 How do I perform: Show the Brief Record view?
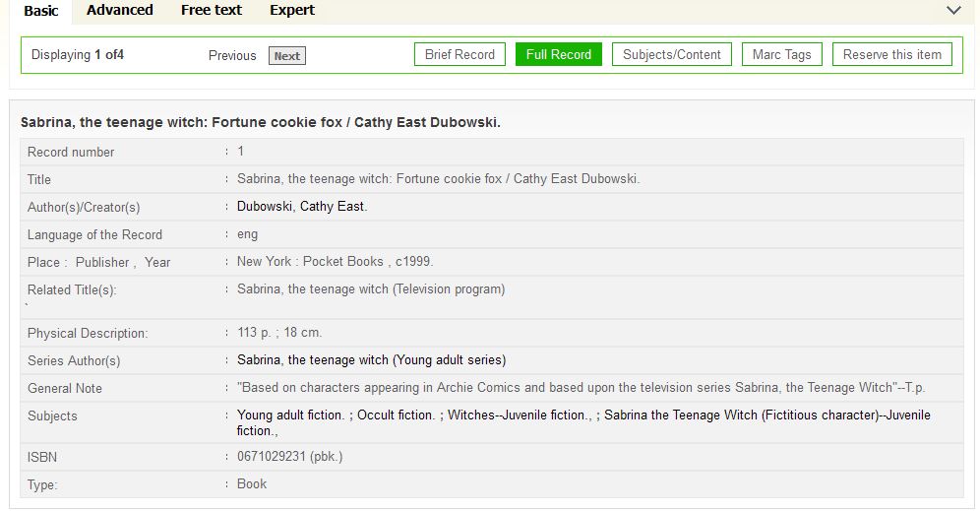tap(459, 55)
